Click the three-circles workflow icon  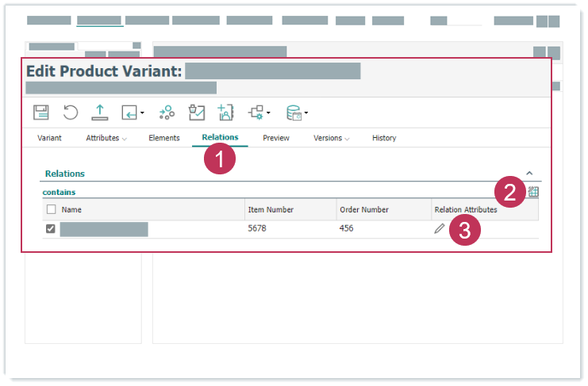(x=167, y=113)
